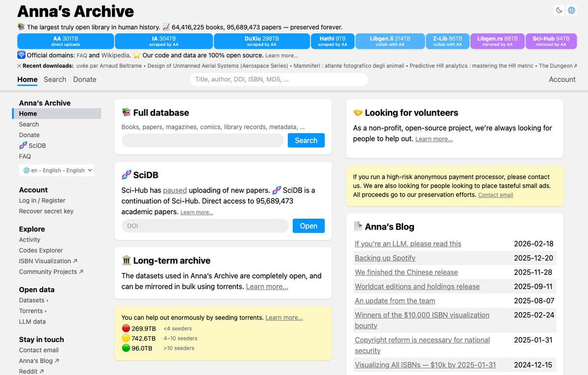Open language selector globe icon at top right
Viewport: 588px width, 375px height.
click(x=571, y=10)
